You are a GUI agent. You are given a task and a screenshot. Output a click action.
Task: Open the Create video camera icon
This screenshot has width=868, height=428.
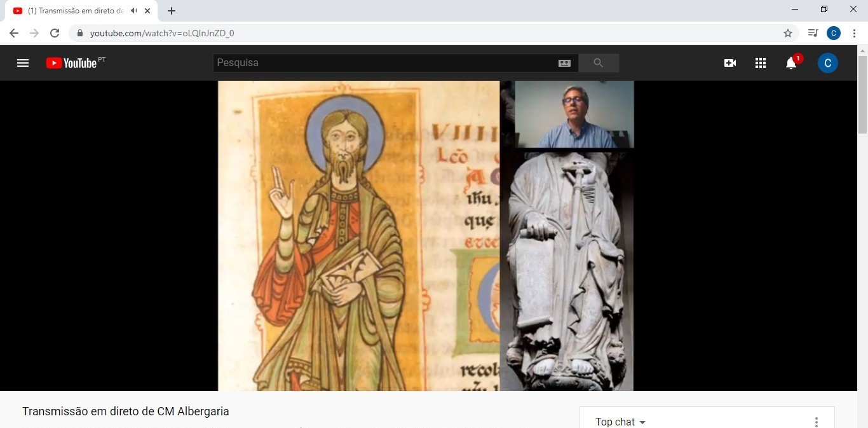pos(730,63)
